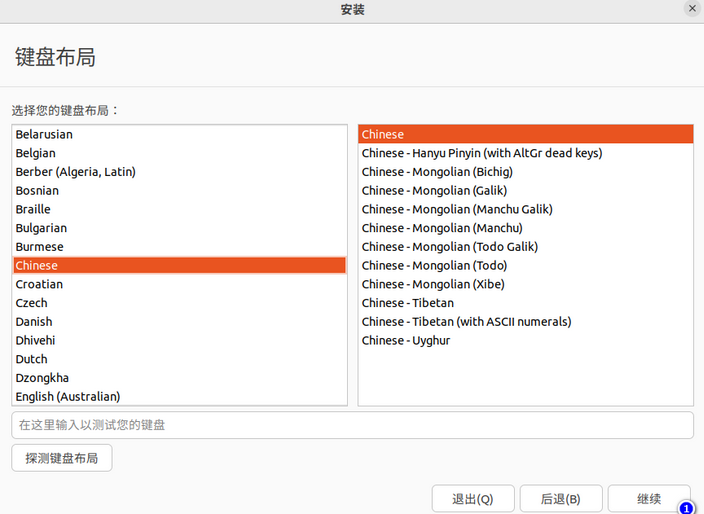Continue installation with the 继续 button
Viewport: 704px width, 514px height.
point(649,498)
